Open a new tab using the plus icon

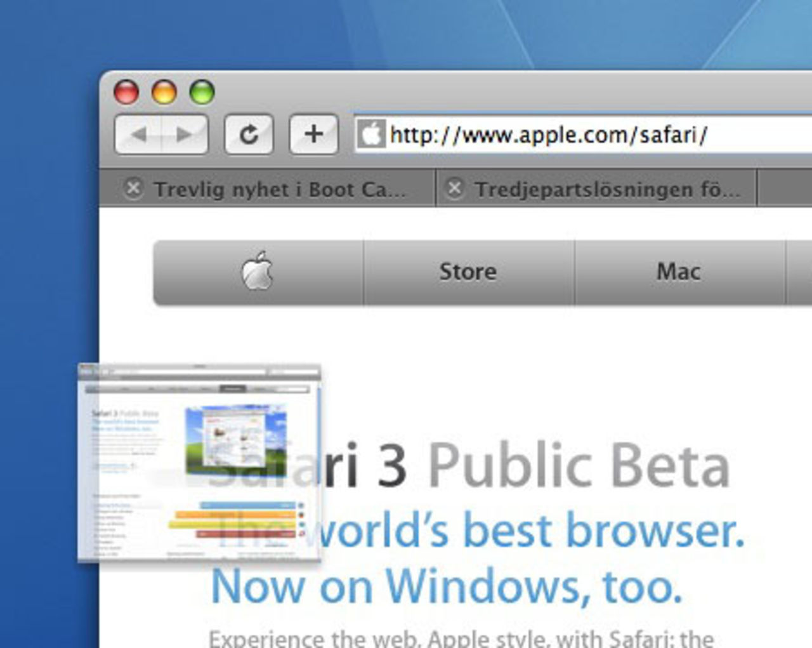click(314, 134)
